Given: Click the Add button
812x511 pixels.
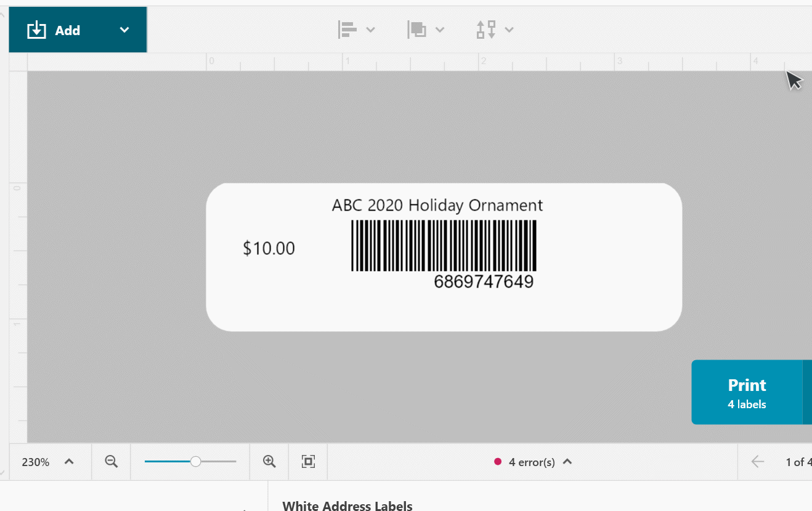Looking at the screenshot, I should click(67, 29).
